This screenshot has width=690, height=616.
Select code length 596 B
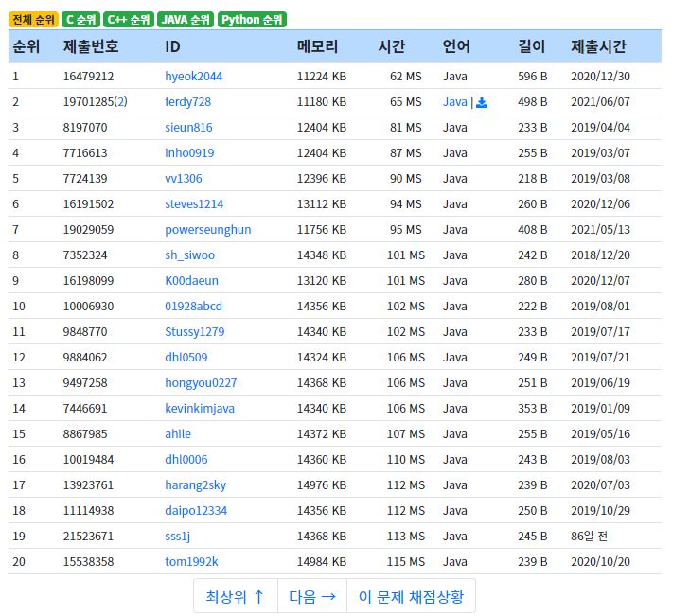coord(533,77)
